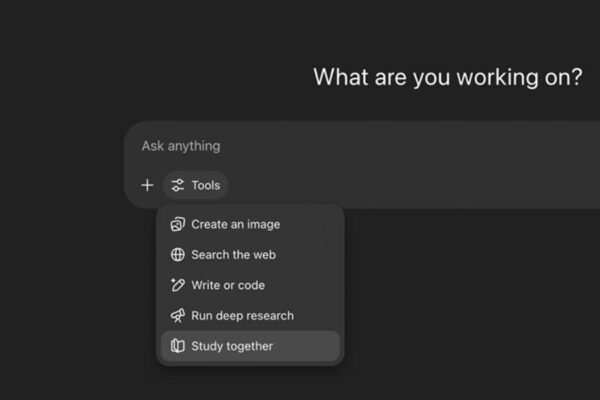Click the book icon beside Study together
The height and width of the screenshot is (400, 600).
click(178, 346)
